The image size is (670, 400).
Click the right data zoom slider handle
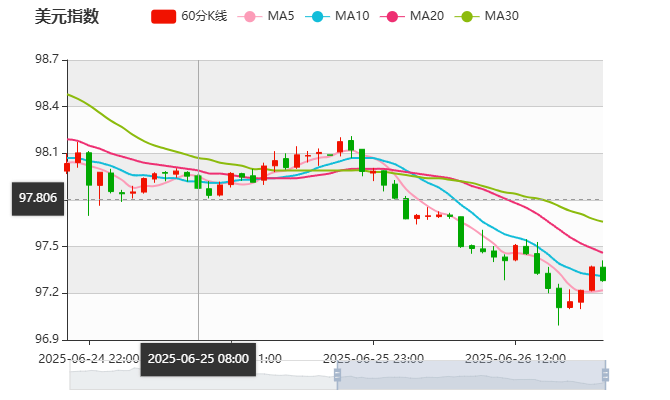click(605, 375)
